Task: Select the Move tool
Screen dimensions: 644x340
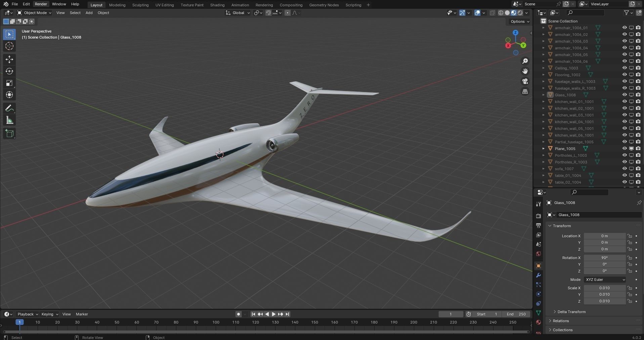Action: (9, 59)
